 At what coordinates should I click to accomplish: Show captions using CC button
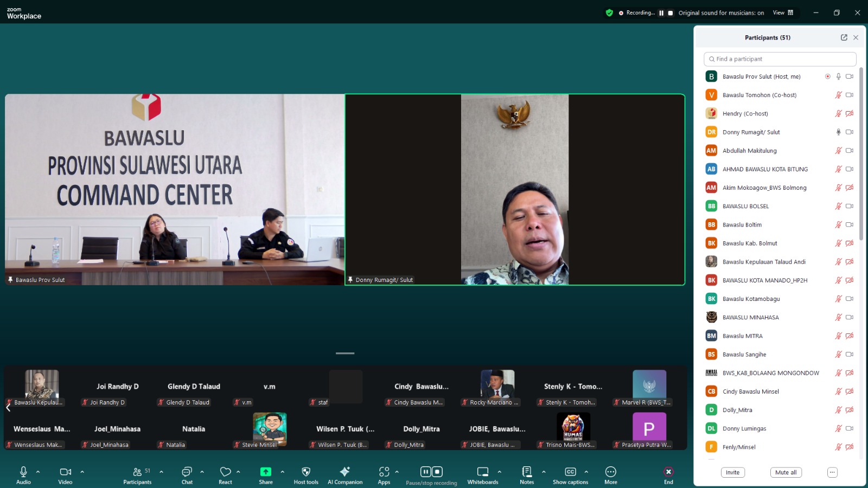(x=570, y=475)
